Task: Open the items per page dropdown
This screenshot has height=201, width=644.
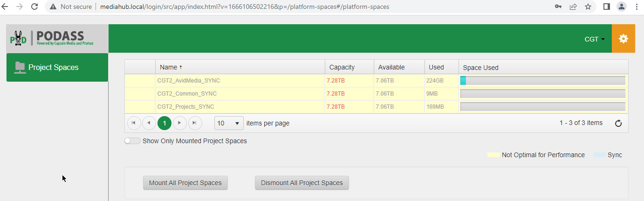Action: point(229,123)
